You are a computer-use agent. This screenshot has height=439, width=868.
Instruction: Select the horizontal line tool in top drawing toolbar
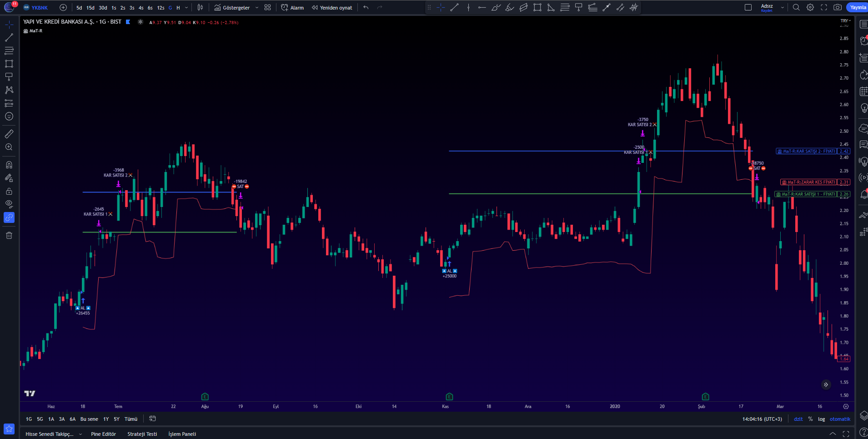tap(482, 7)
